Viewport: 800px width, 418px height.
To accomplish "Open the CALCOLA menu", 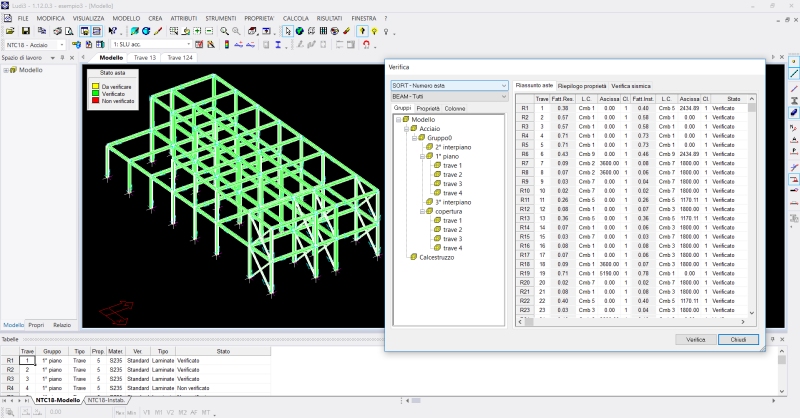I will click(296, 18).
